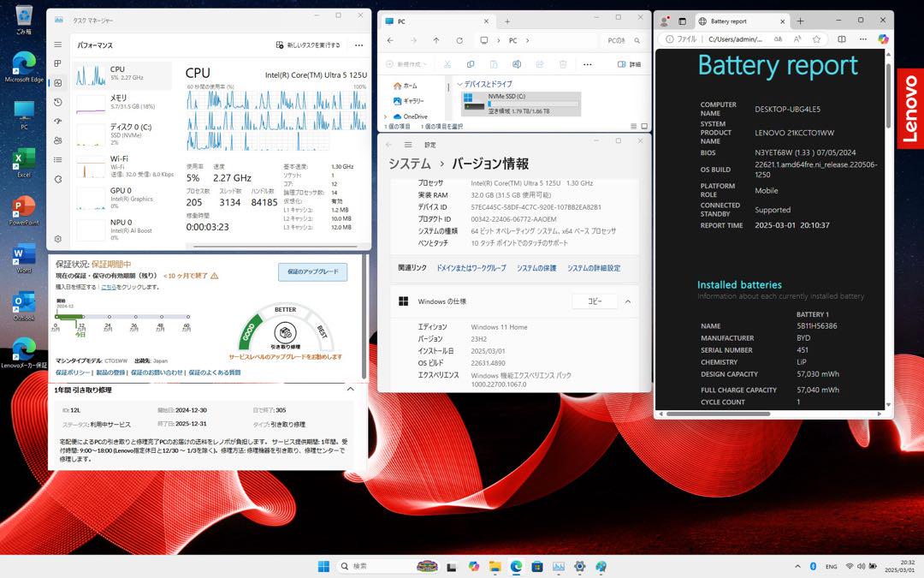Open Copilot icon in Edge toolbar
Viewport: 924px width, 578px height.
click(x=883, y=39)
